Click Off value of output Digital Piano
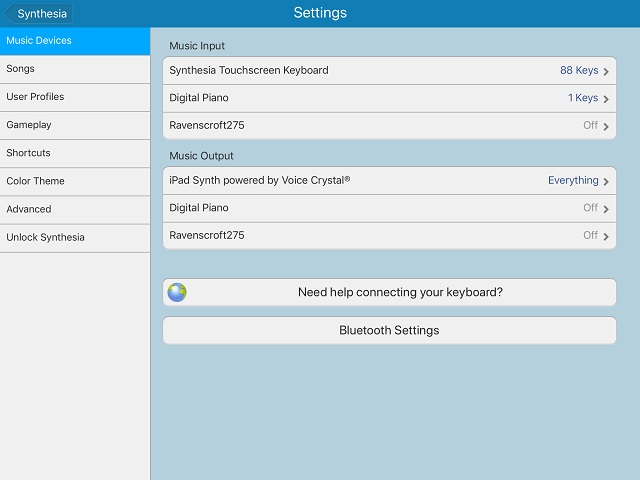640x480 pixels. 590,208
